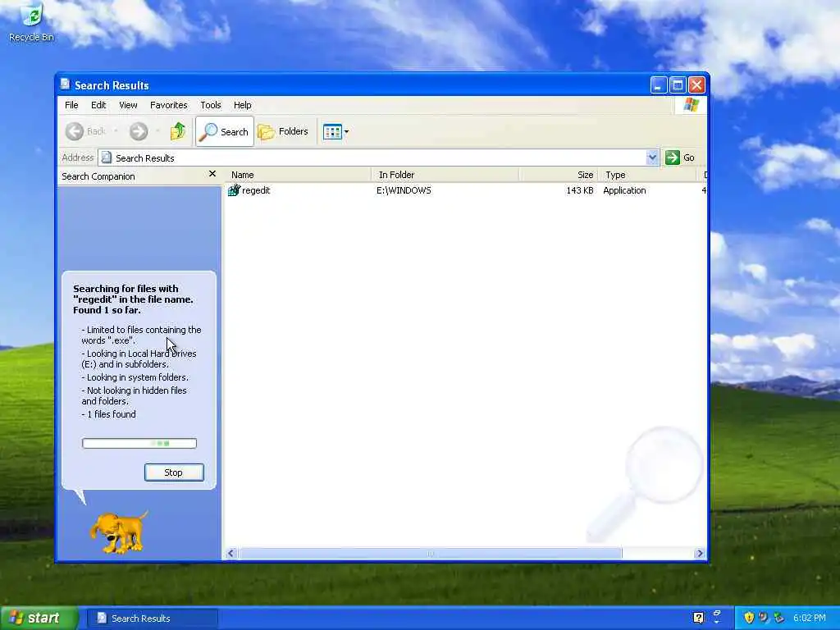Viewport: 840px width, 630px height.
Task: Click the Forward arrow toolbar button
Action: tap(138, 131)
